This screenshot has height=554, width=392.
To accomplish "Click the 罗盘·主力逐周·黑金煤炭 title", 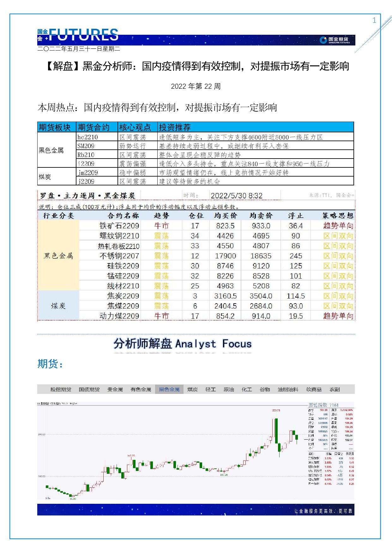I will click(x=87, y=196).
